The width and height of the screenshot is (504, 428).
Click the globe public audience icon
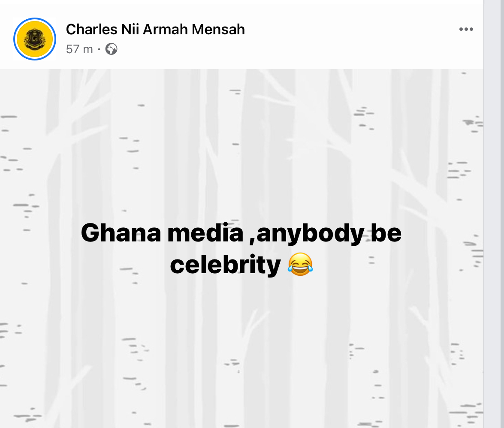click(111, 49)
